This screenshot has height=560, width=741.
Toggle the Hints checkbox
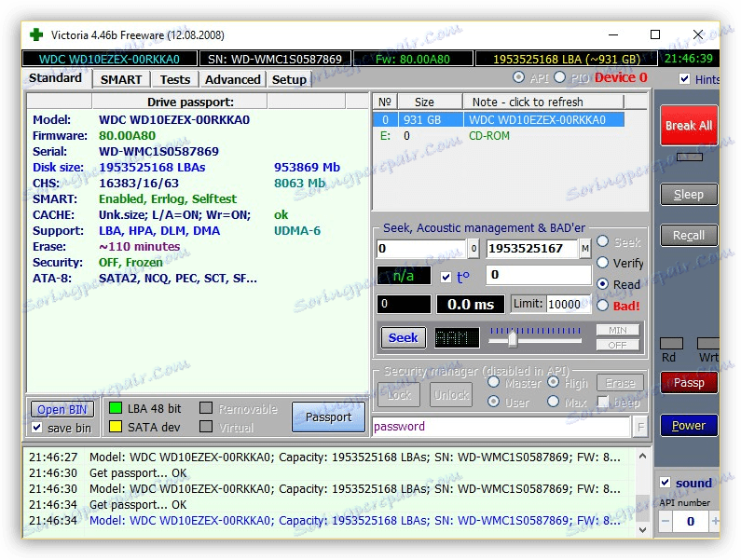685,79
